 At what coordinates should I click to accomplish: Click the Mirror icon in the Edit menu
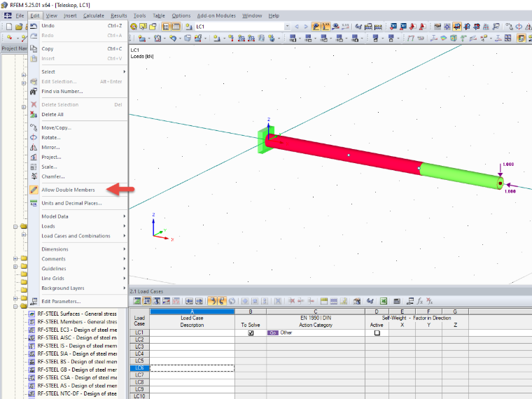click(34, 148)
